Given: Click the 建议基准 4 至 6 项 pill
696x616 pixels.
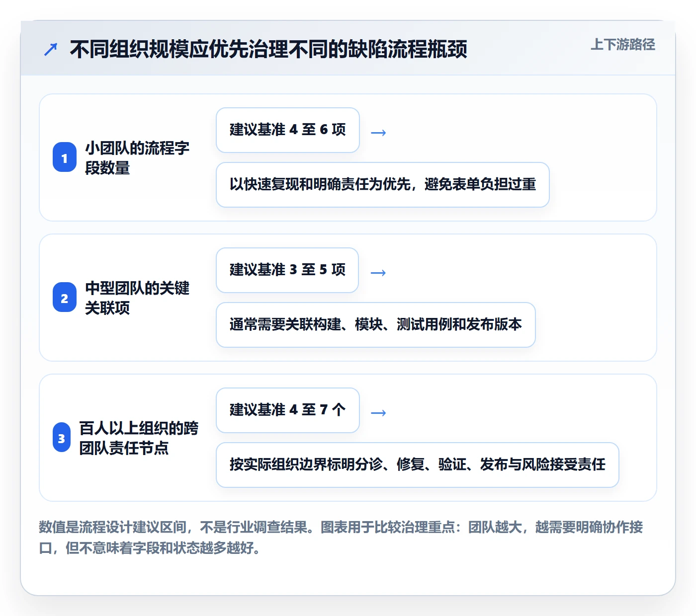Looking at the screenshot, I should click(x=288, y=130).
